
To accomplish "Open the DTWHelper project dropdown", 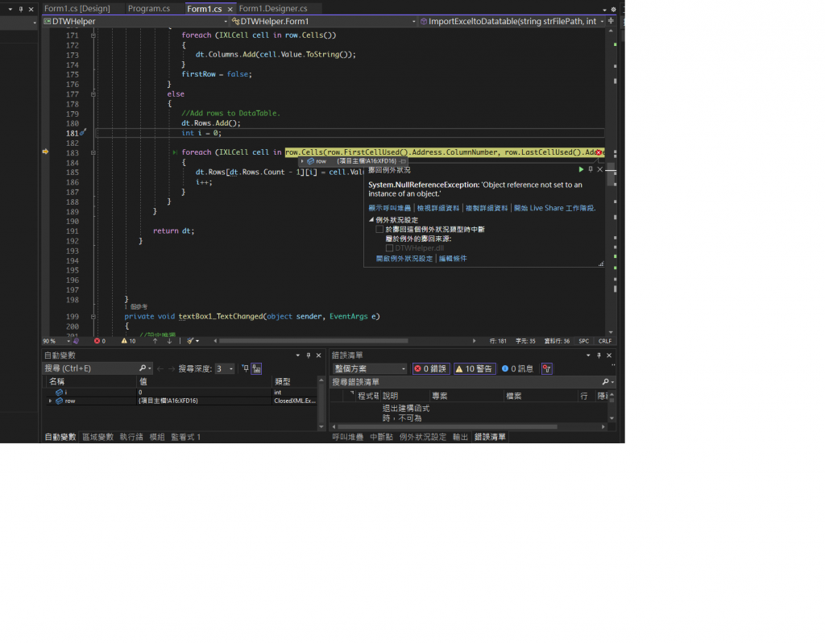I will point(226,21).
